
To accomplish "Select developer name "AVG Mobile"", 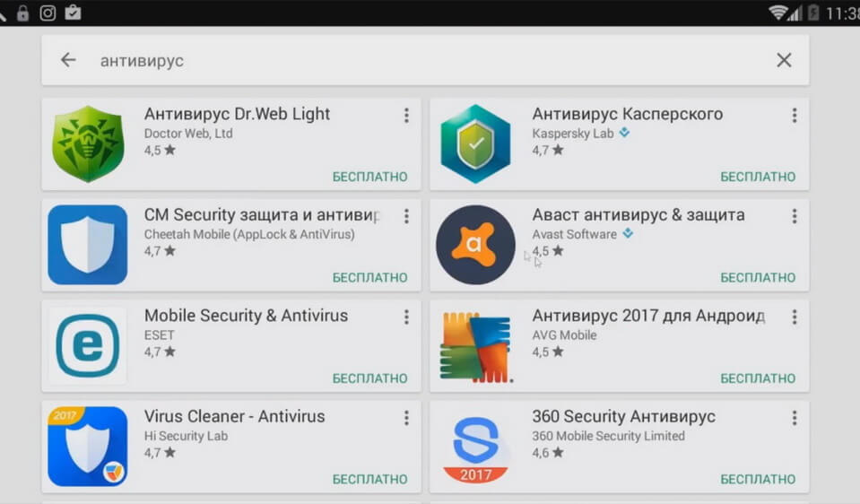I will coord(564,335).
